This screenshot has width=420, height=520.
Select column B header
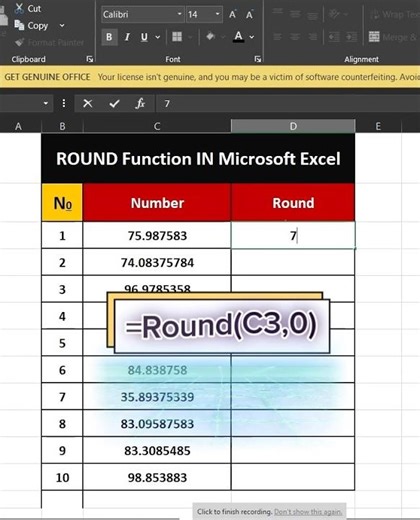coord(62,126)
